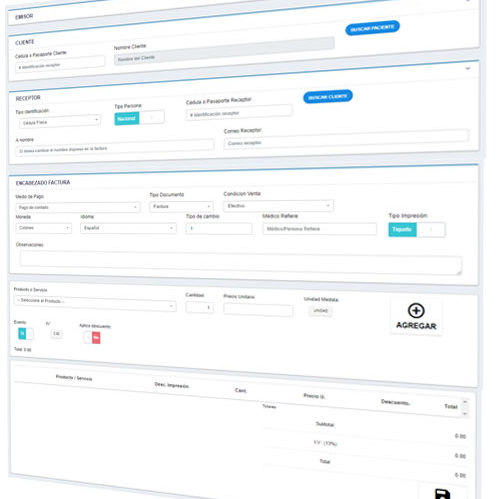Screen dimensions: 500x499
Task: Click the Observaciones text area
Action: click(241, 263)
